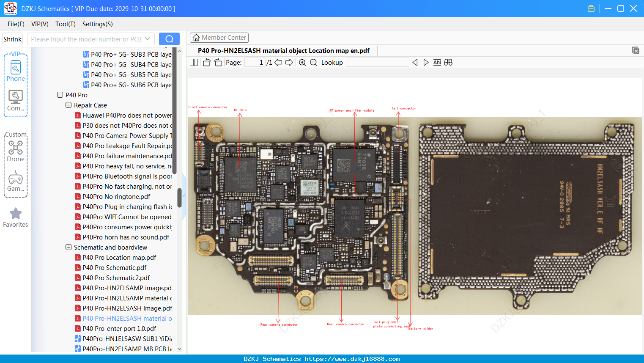Click the blue search button
Viewport: 644px width, 363px height.
pos(169,39)
